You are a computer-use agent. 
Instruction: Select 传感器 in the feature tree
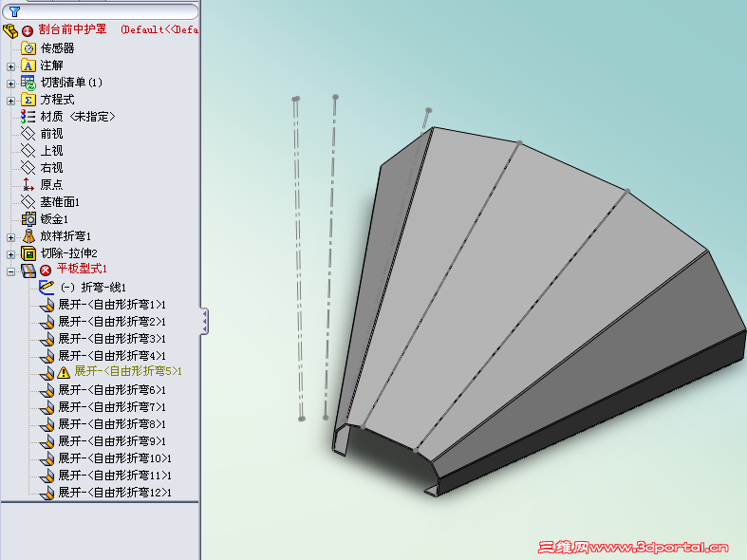[x=57, y=48]
